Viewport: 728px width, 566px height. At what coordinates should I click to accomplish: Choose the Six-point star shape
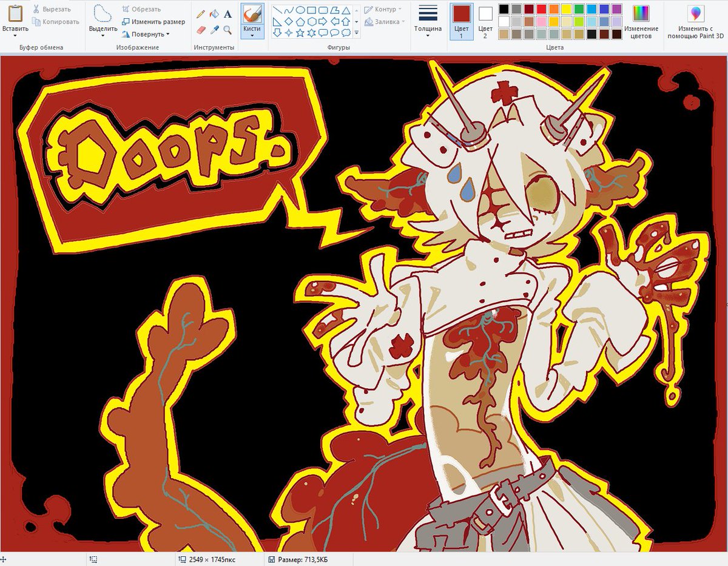pos(312,32)
